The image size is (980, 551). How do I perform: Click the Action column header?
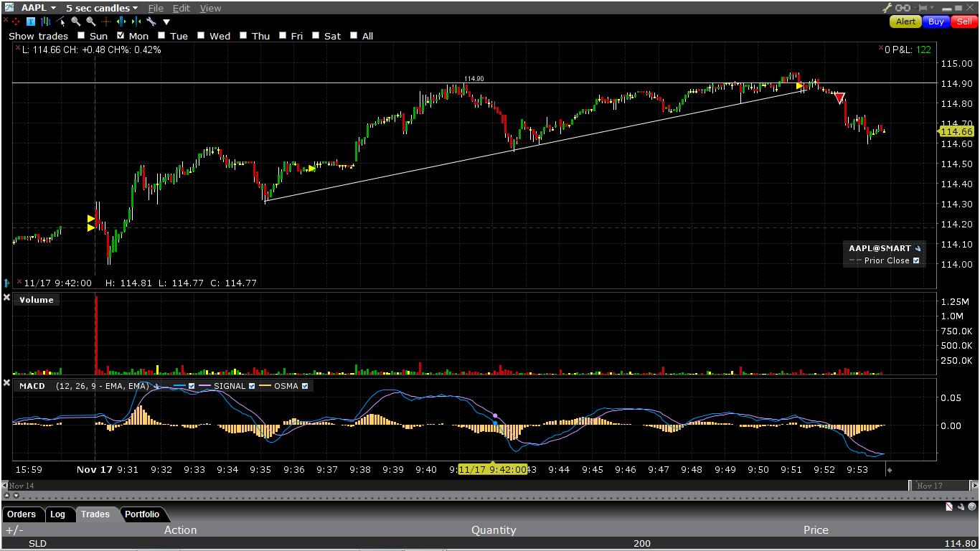coord(181,530)
